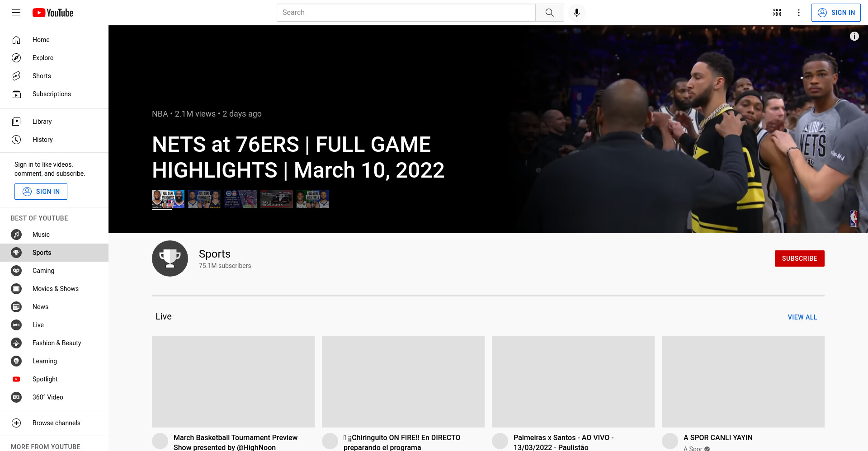
Task: Click the search magnifier button
Action: pos(550,13)
